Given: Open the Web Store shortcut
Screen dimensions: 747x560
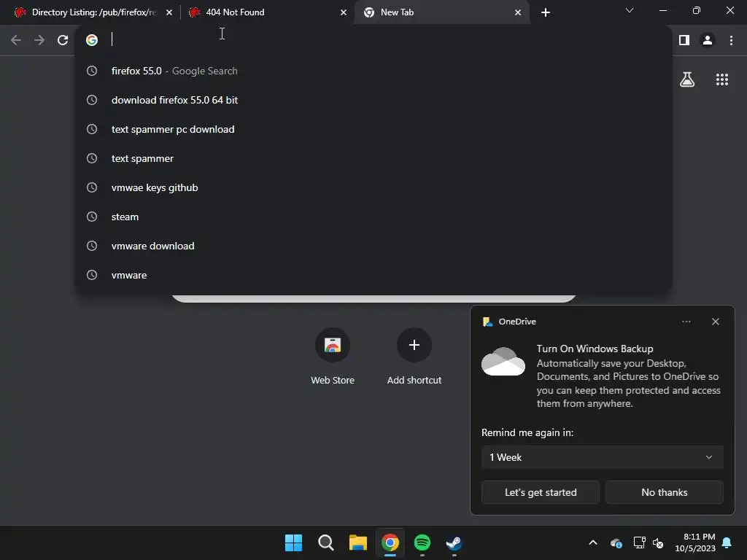Looking at the screenshot, I should [x=333, y=356].
